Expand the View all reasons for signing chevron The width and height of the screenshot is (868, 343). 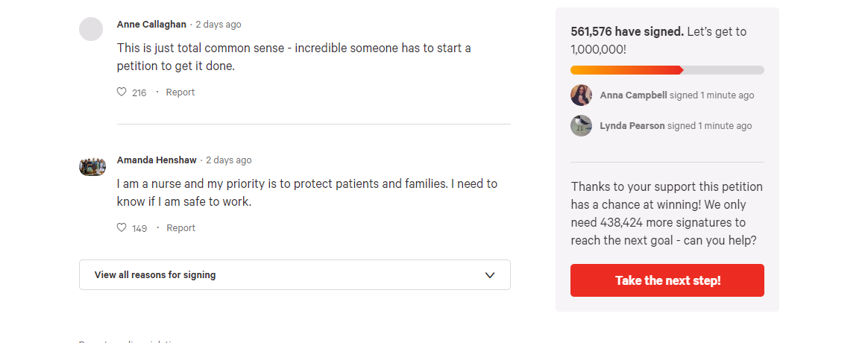(490, 275)
